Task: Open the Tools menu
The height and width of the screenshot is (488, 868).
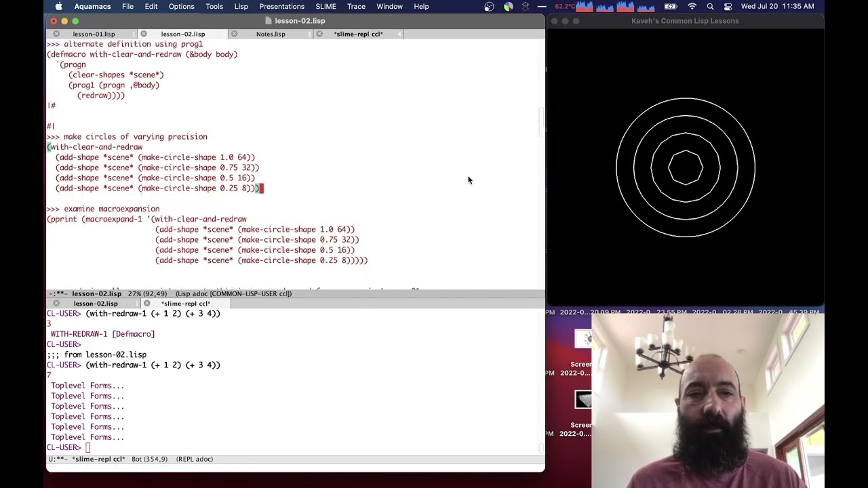Action: click(214, 7)
